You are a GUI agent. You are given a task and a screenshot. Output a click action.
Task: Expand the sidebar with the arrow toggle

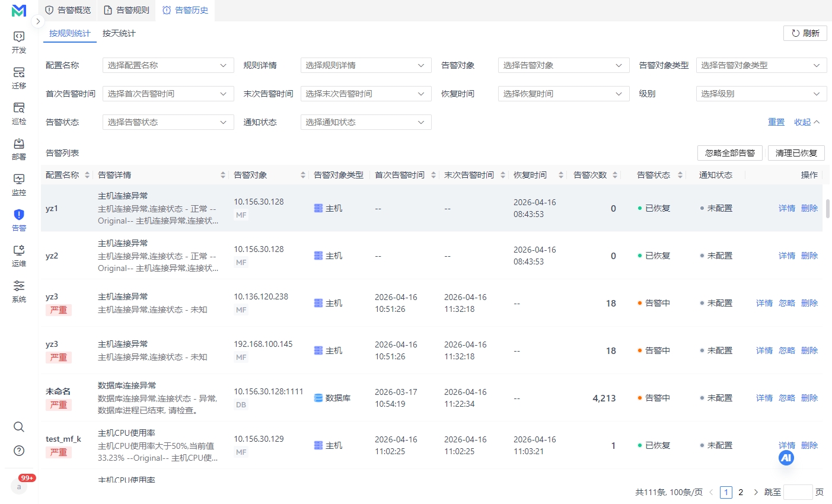tap(38, 21)
